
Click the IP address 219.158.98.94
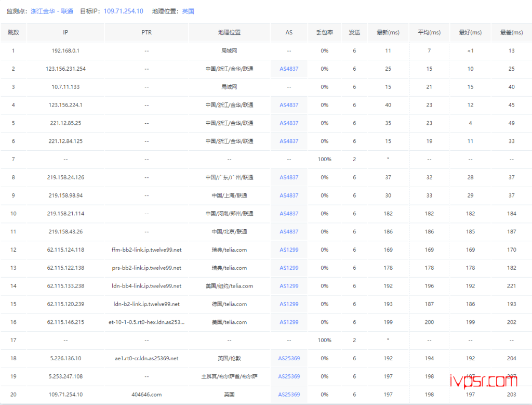[x=65, y=195]
